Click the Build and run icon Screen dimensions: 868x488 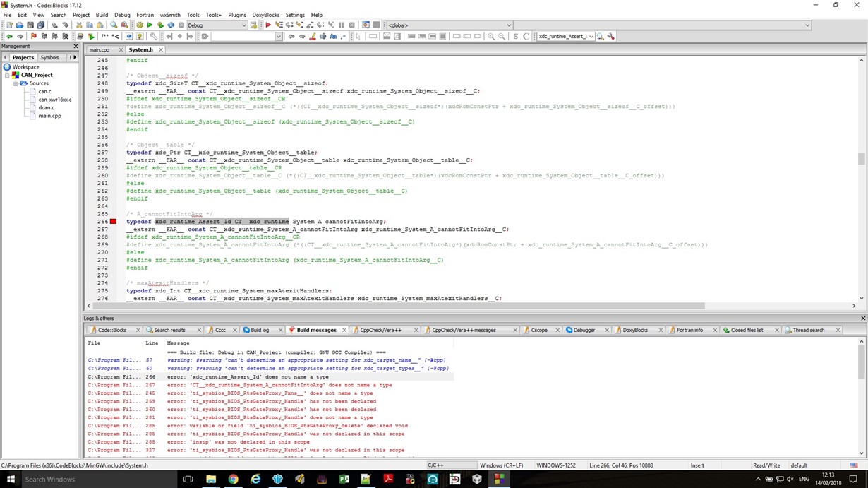(160, 25)
